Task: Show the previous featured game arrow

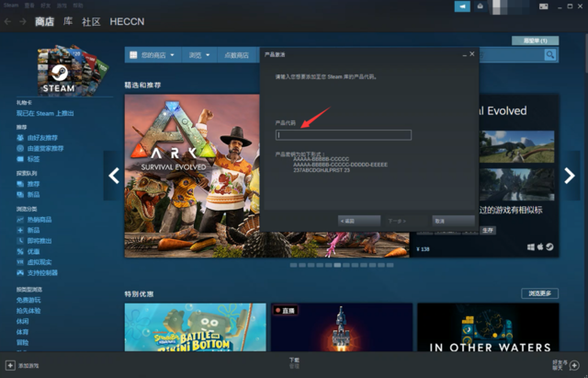Action: pyautogui.click(x=114, y=176)
